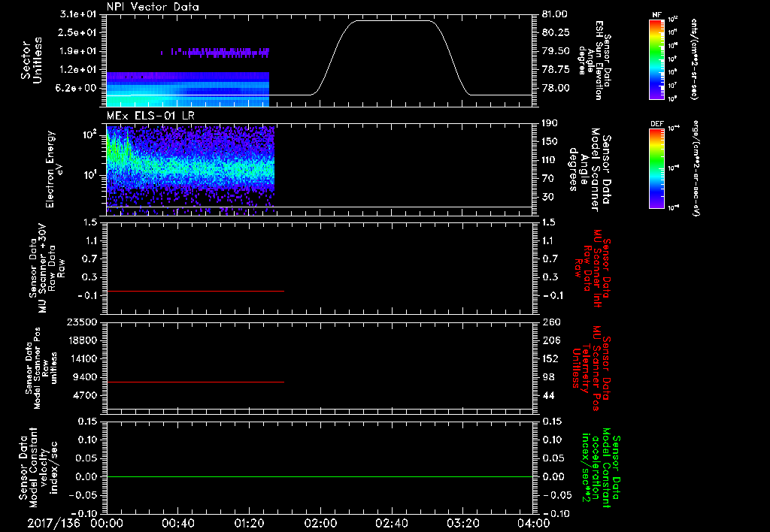Click the "78.75" elevation angle tick
This screenshot has width=770, height=532.
click(556, 70)
